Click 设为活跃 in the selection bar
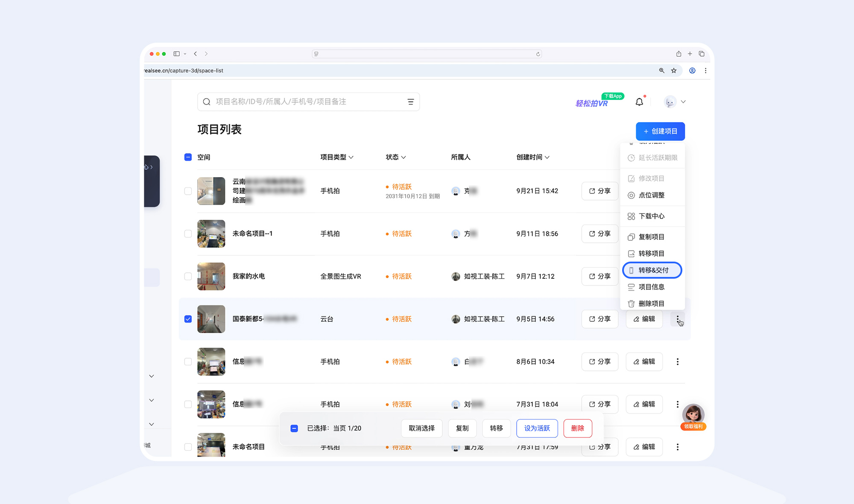 pyautogui.click(x=537, y=428)
